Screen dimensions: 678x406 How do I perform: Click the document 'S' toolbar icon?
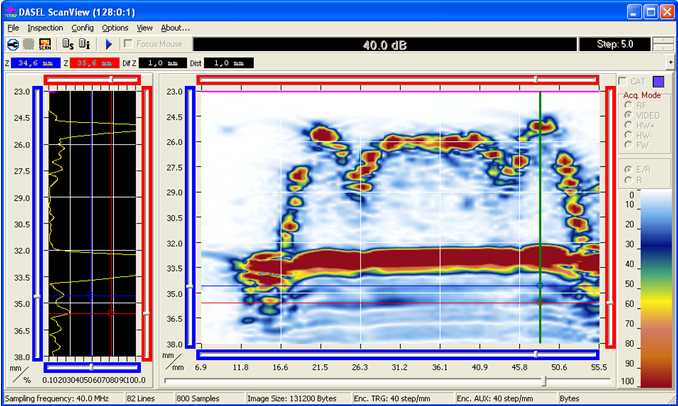click(67, 45)
